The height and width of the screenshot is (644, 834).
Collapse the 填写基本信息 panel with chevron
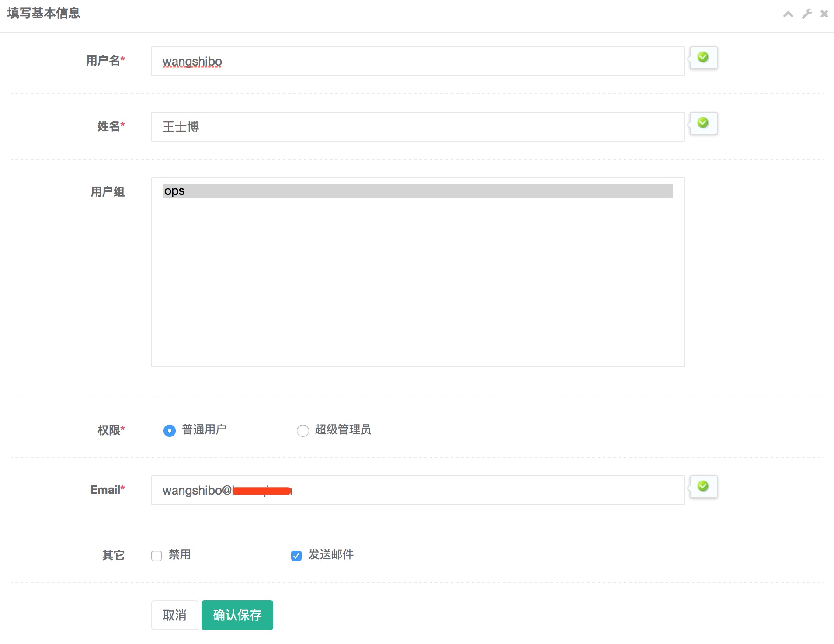click(x=788, y=14)
